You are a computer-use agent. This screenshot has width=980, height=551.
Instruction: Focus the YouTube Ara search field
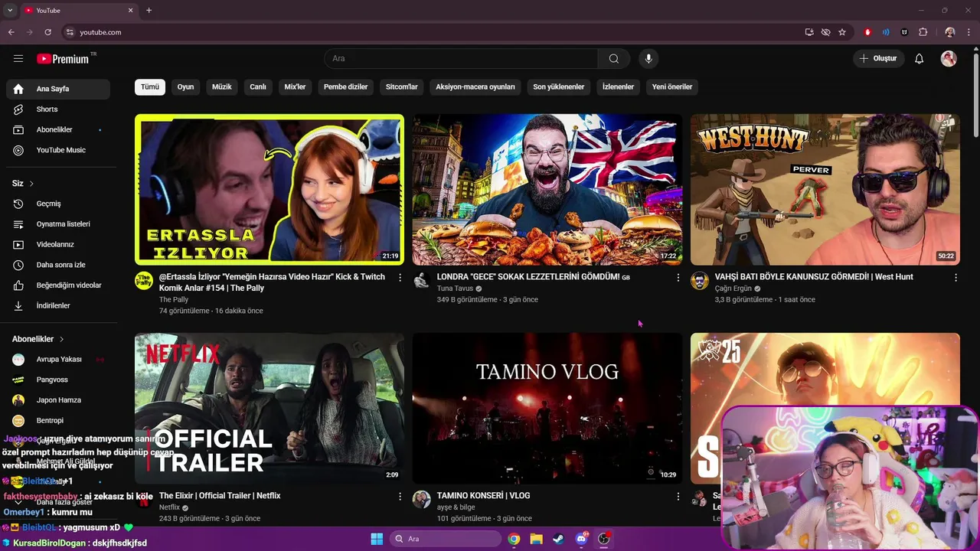(x=461, y=59)
